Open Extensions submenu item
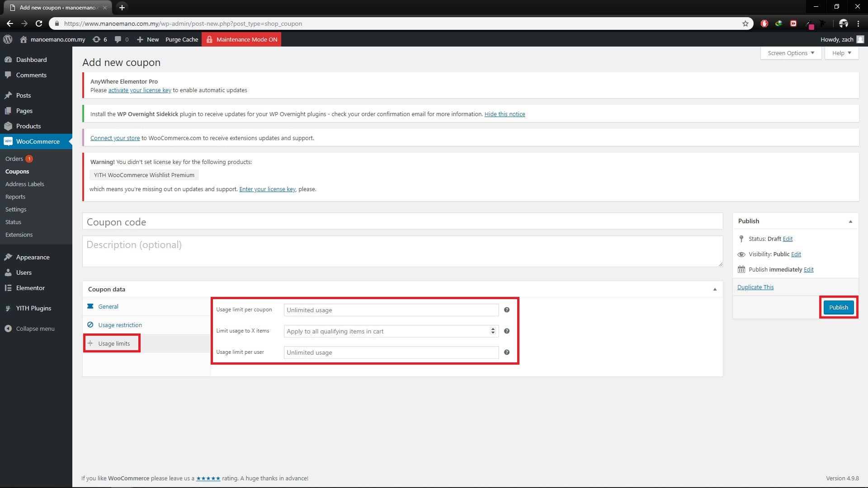 (x=19, y=235)
